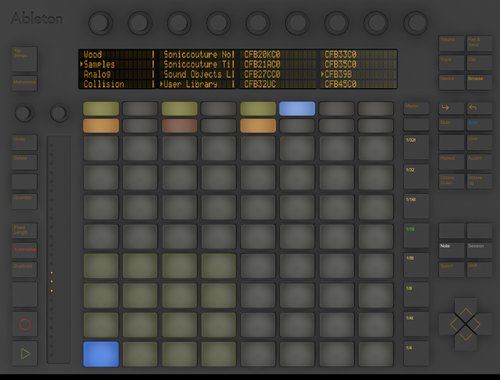Select the 1/32t repeat rate button
Screen dimensions: 500x380
[416, 148]
